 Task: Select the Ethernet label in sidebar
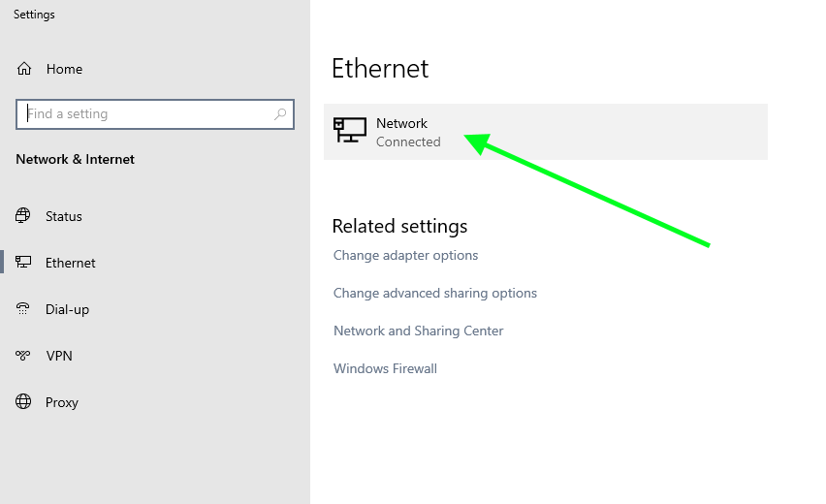(x=71, y=264)
